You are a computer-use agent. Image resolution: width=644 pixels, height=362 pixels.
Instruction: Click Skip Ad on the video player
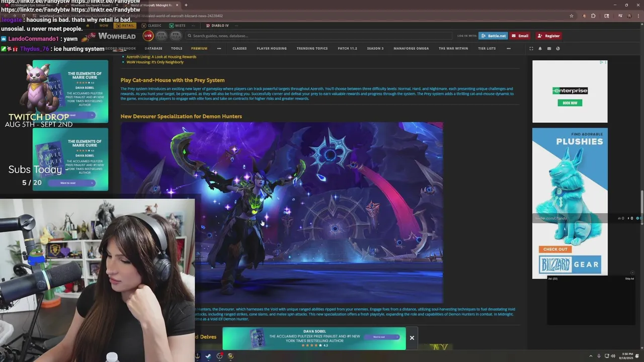coord(629,279)
